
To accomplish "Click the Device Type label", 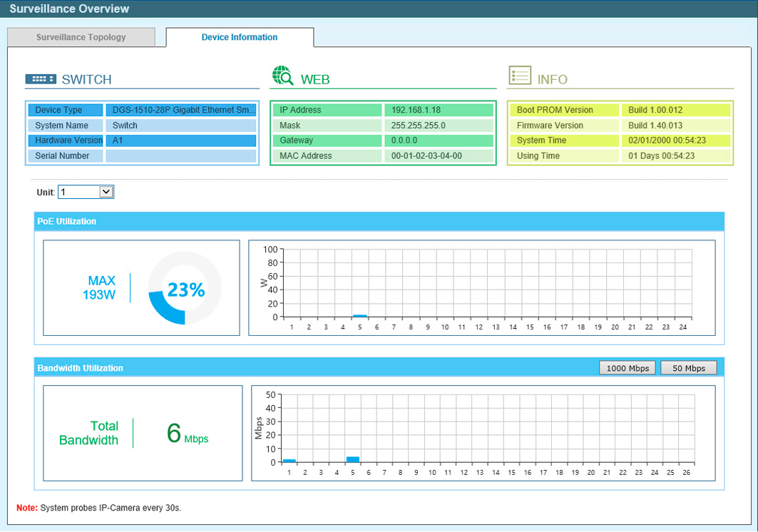I will pyautogui.click(x=58, y=110).
